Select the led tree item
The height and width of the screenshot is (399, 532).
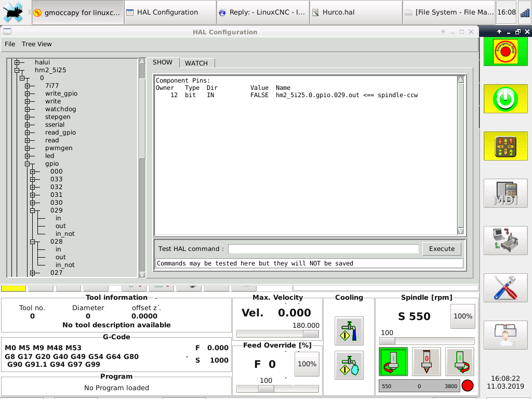[49, 156]
